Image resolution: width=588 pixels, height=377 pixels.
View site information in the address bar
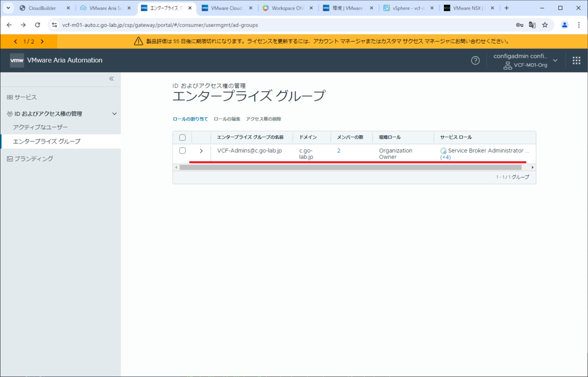(54, 25)
